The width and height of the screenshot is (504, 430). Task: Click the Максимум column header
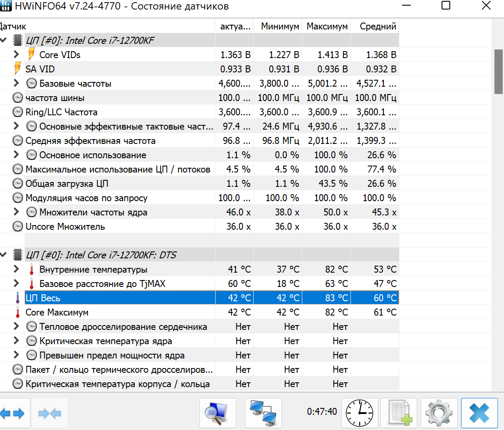pos(327,26)
